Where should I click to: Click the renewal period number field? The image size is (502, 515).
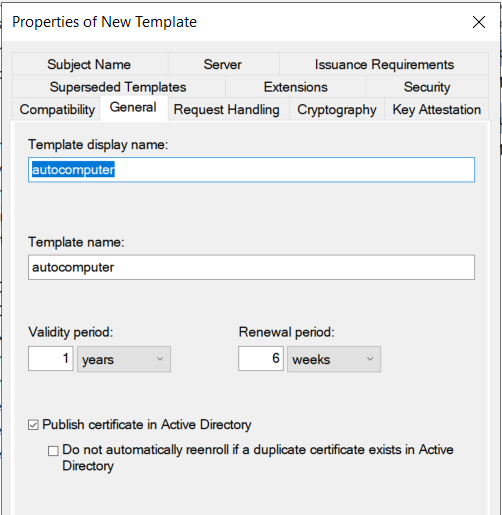pos(261,359)
